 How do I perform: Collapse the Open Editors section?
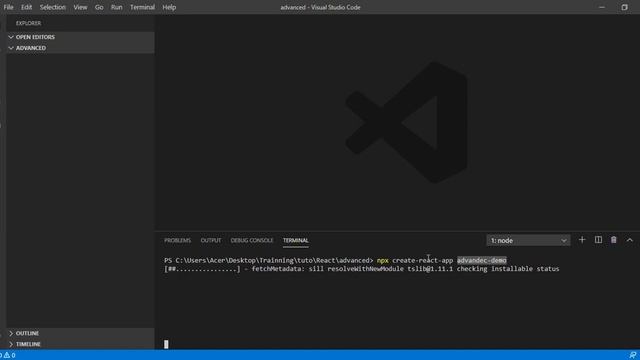pyautogui.click(x=80, y=37)
